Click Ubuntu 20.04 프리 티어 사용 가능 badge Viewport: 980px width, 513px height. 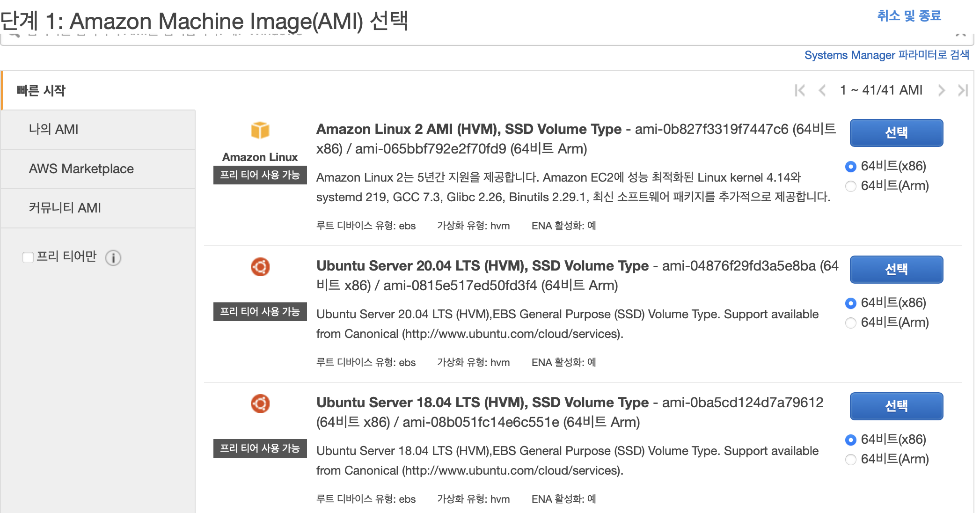click(260, 312)
